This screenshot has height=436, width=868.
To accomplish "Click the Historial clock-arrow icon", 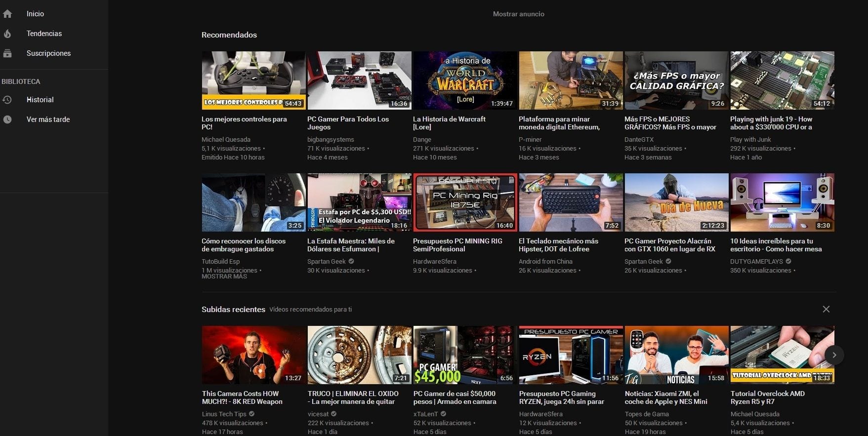I will [x=7, y=100].
